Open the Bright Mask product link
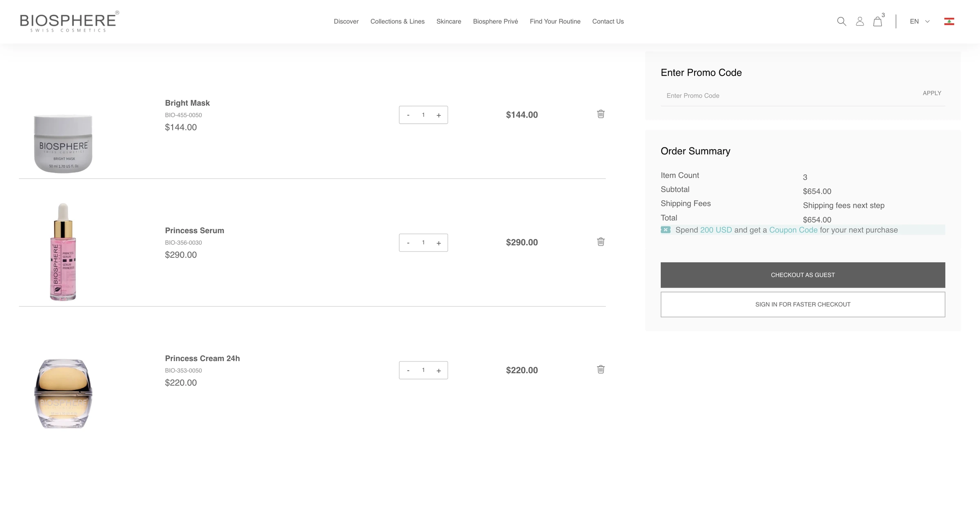 point(187,103)
